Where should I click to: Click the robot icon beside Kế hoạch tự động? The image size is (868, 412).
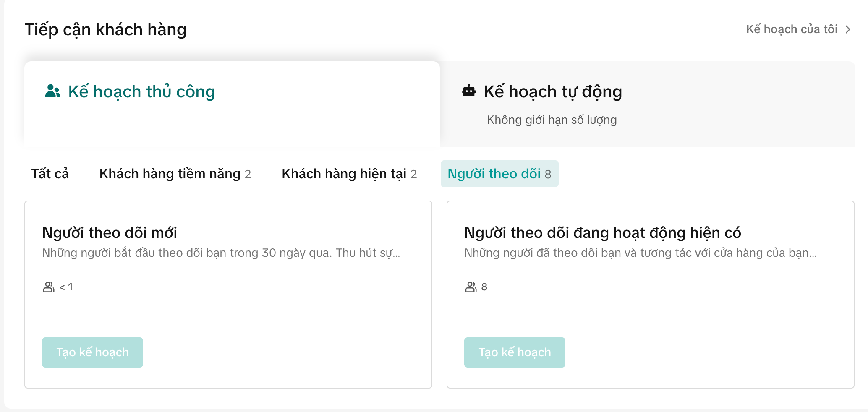click(x=469, y=91)
